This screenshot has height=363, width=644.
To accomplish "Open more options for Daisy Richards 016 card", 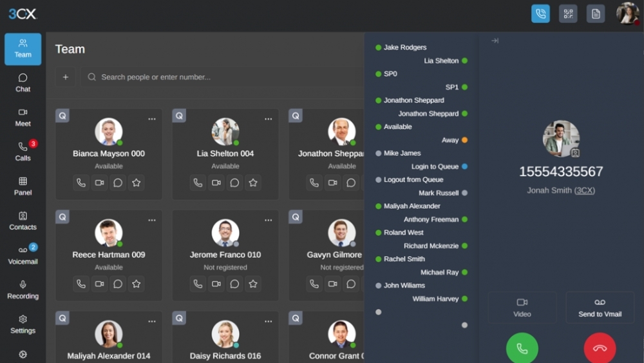I will coord(268,321).
